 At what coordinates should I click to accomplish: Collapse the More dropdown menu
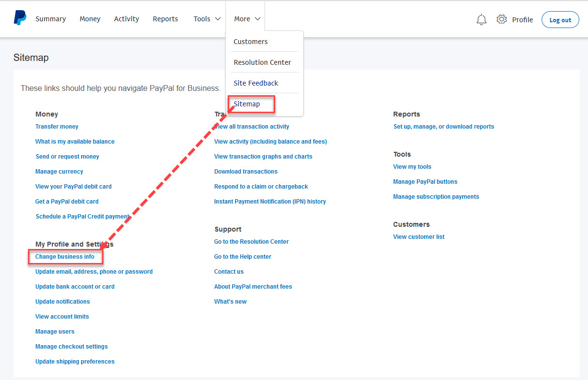[x=247, y=19]
